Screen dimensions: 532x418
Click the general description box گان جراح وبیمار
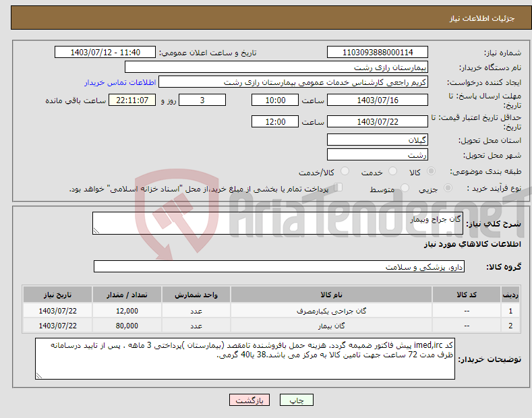pos(278,223)
